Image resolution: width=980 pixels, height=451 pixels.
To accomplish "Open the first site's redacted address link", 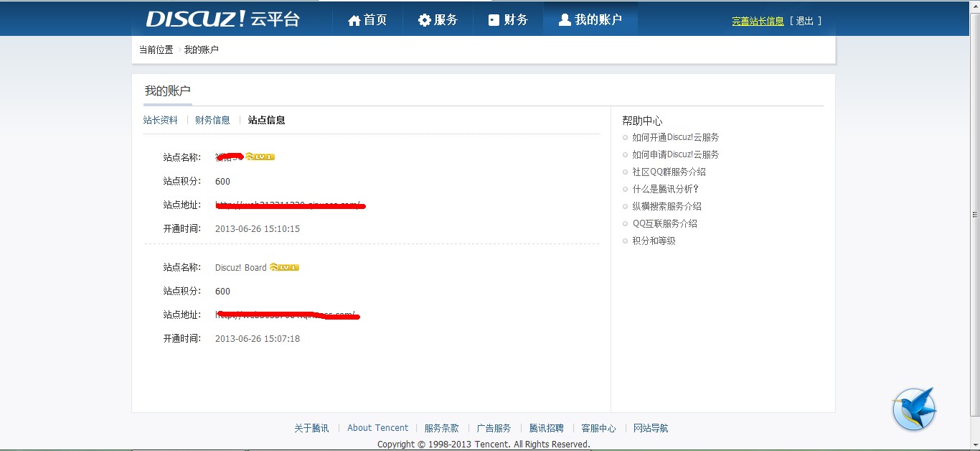I will coord(291,205).
